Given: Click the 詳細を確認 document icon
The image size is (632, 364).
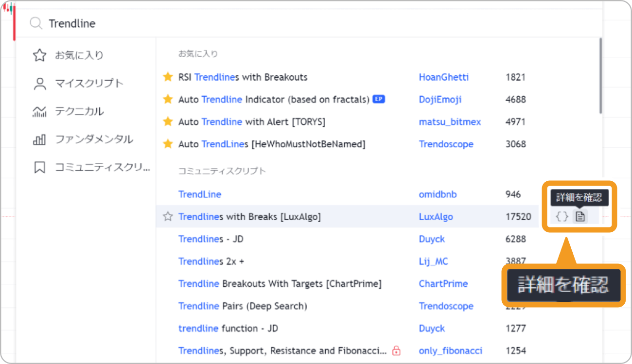Looking at the screenshot, I should (580, 217).
